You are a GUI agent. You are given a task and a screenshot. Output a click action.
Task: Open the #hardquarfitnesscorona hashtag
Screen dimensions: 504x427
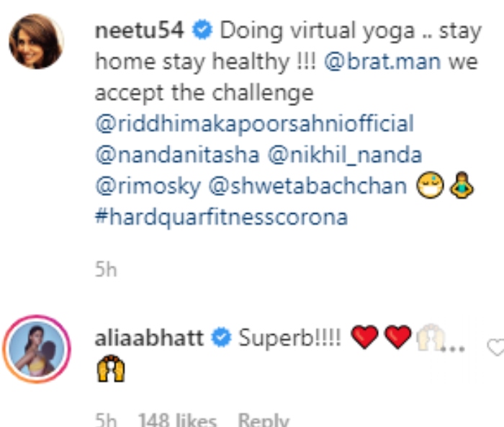pos(221,216)
